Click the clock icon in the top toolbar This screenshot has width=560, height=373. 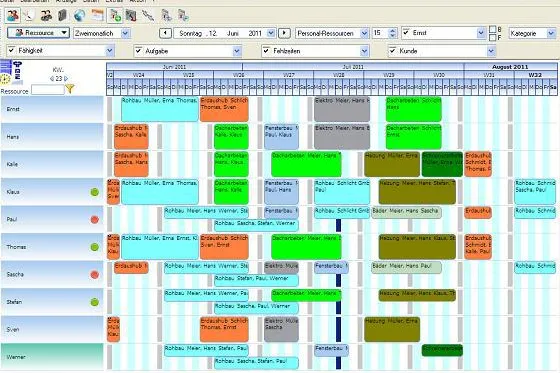point(29,15)
